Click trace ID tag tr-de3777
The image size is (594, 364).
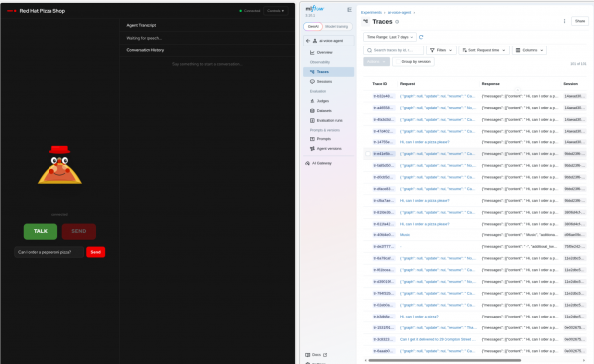pyautogui.click(x=383, y=246)
